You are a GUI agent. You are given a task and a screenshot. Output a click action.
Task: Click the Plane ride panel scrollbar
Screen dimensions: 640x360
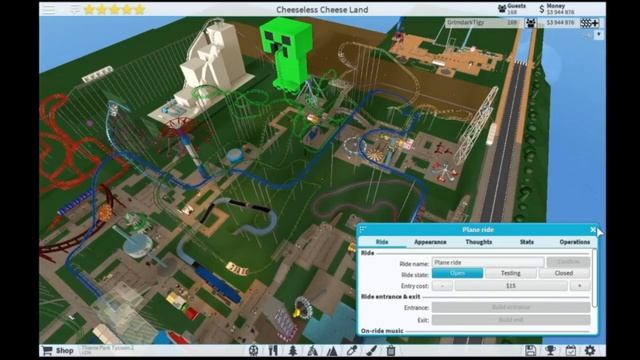(595, 278)
